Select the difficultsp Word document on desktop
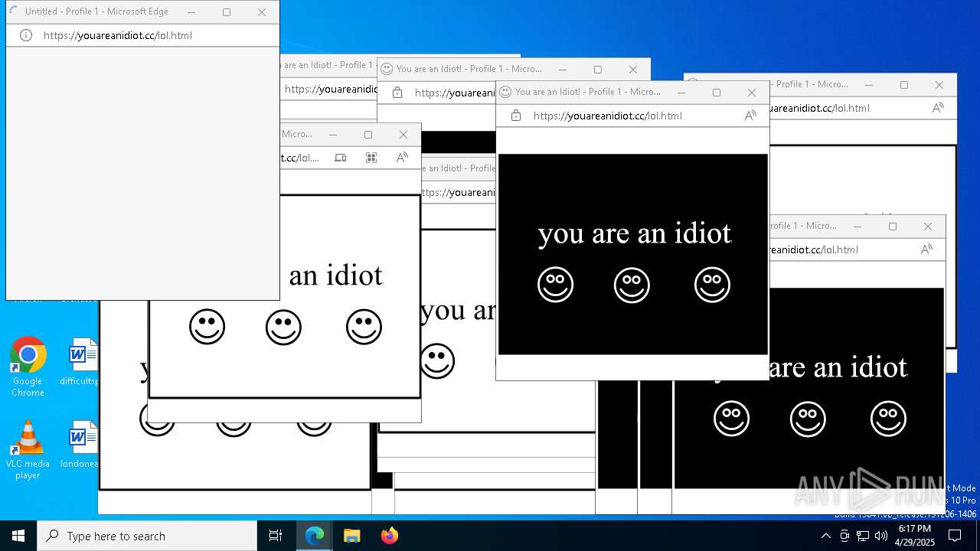The height and width of the screenshot is (551, 980). pos(81,362)
